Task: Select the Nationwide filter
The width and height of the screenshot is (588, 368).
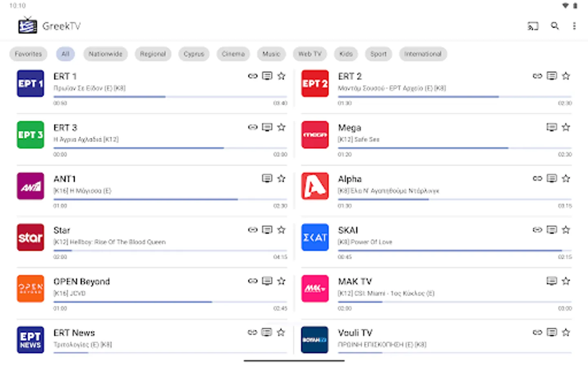Action: click(x=105, y=54)
